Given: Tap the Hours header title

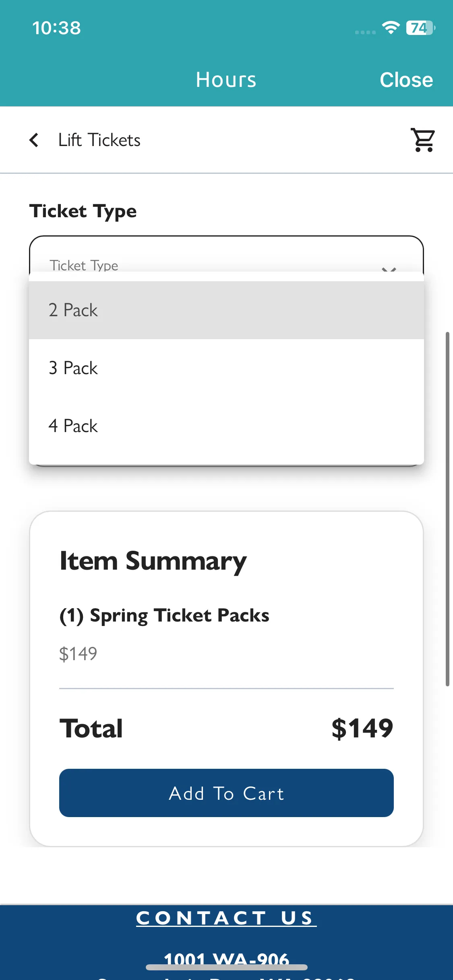Looking at the screenshot, I should tap(226, 80).
